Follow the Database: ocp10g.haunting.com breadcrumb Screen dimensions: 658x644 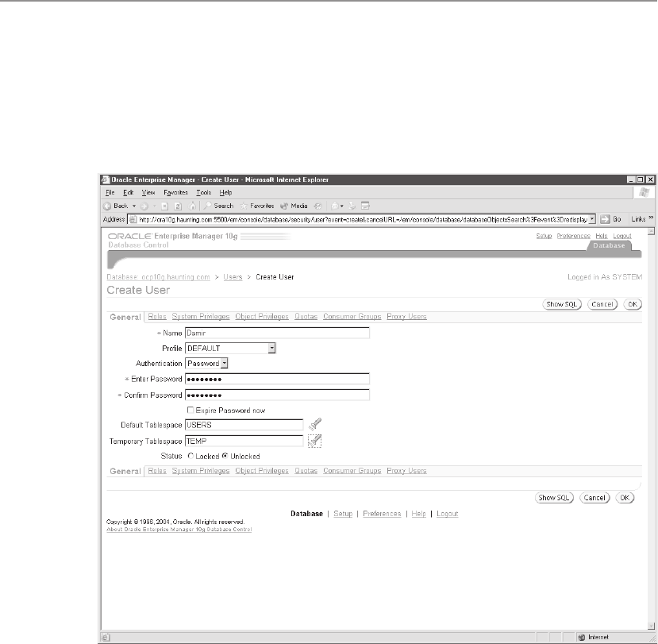158,277
